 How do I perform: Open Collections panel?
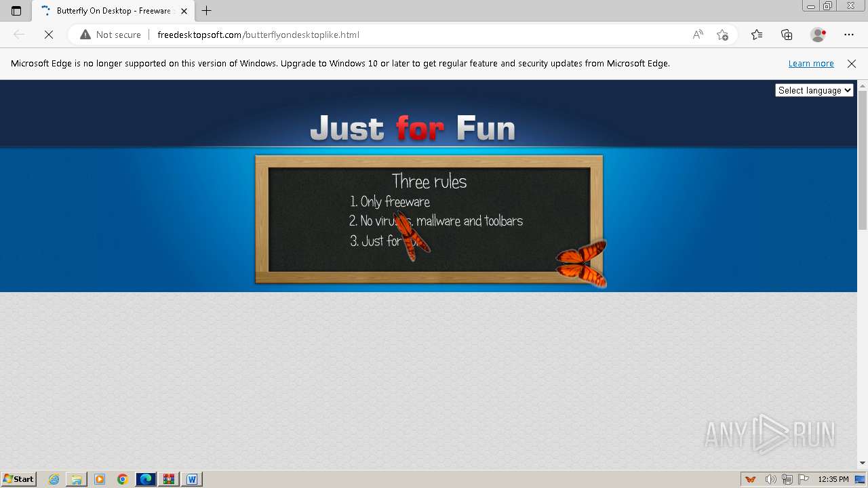point(787,35)
